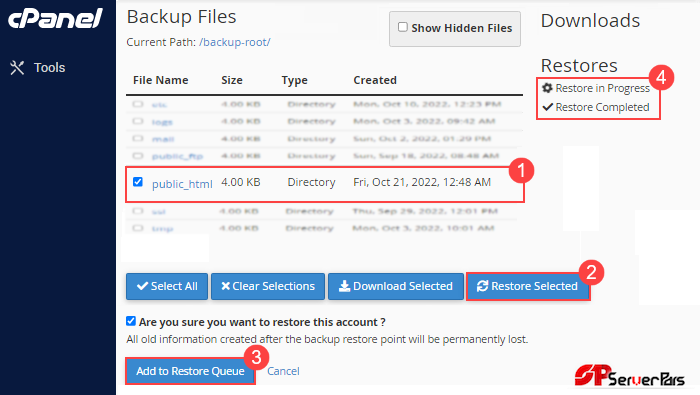Open the ssl directory link
The image size is (700, 395).
158,212
